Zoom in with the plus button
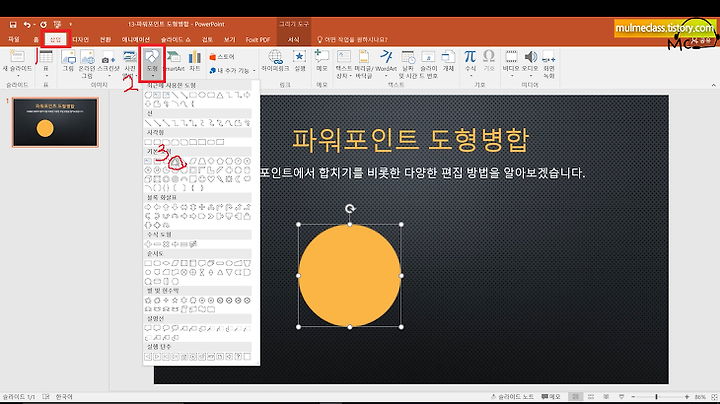 (686, 397)
